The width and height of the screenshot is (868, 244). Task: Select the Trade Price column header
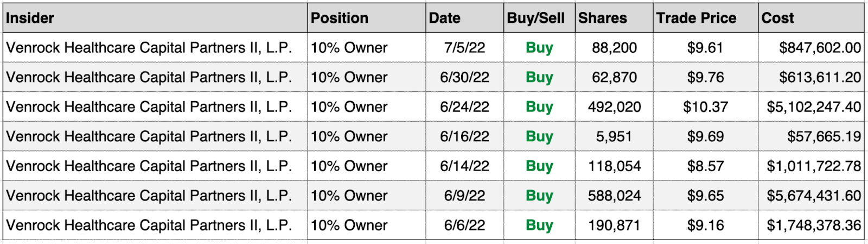(x=706, y=18)
